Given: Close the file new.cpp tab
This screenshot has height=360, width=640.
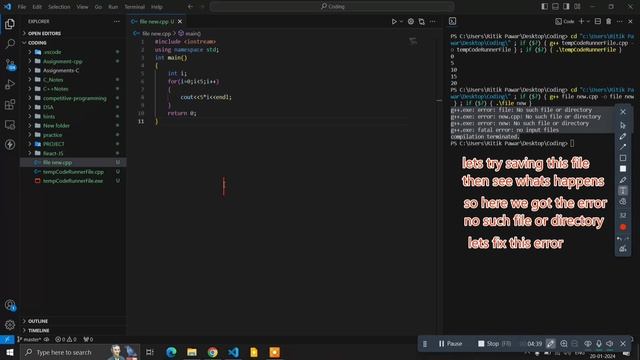Looking at the screenshot, I should pos(180,22).
